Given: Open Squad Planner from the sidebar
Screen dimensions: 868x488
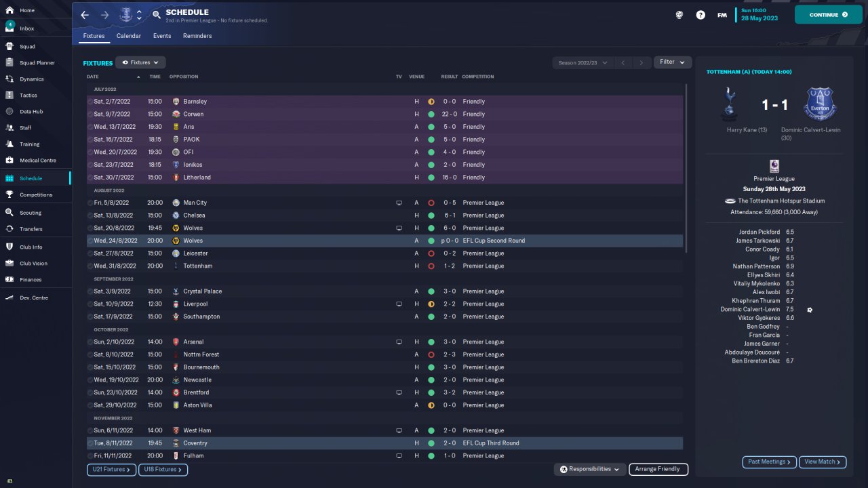Looking at the screenshot, I should click(37, 63).
